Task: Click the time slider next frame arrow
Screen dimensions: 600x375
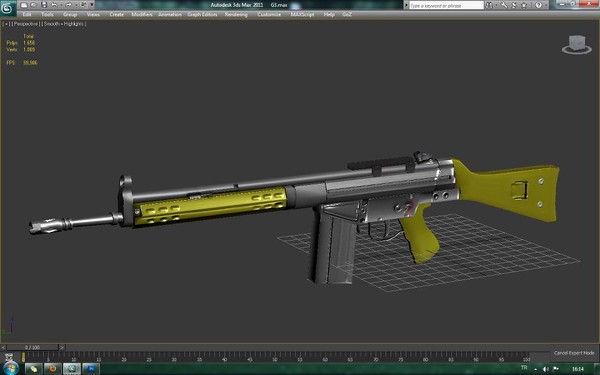Action: tap(62, 347)
